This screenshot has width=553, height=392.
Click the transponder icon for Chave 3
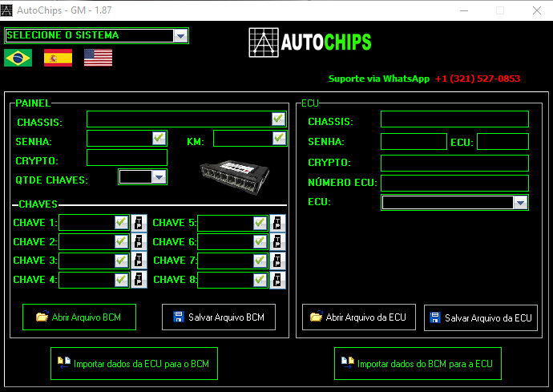pos(139,261)
